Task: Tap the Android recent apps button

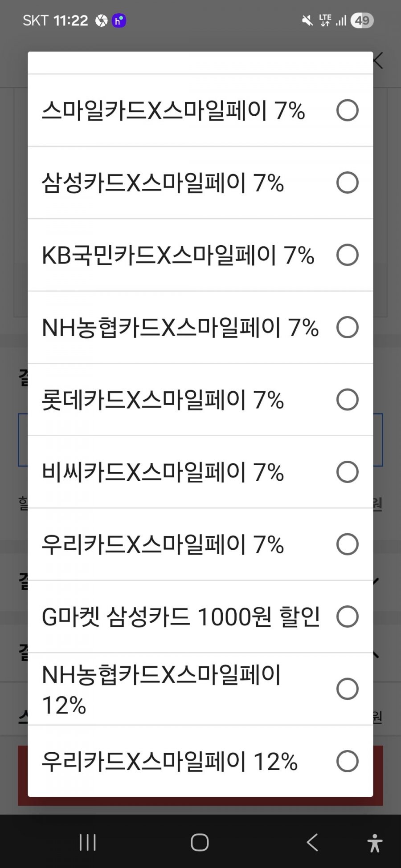Action: [87, 842]
